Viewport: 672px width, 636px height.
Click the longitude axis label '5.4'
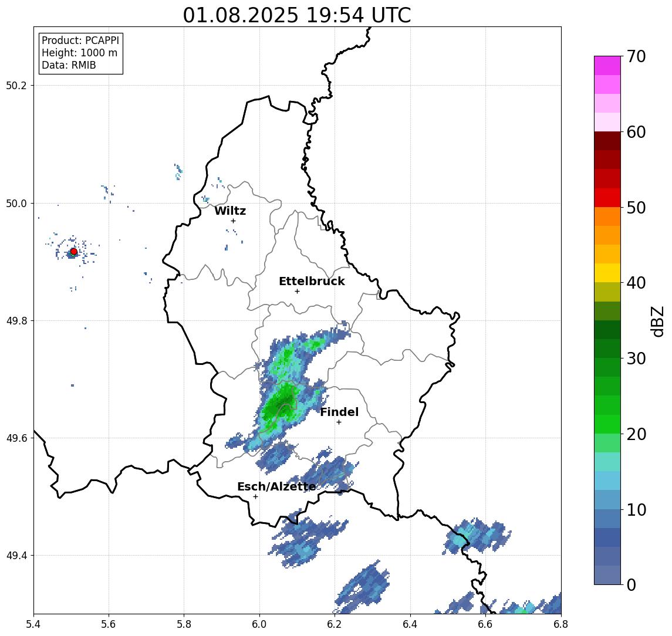click(33, 624)
